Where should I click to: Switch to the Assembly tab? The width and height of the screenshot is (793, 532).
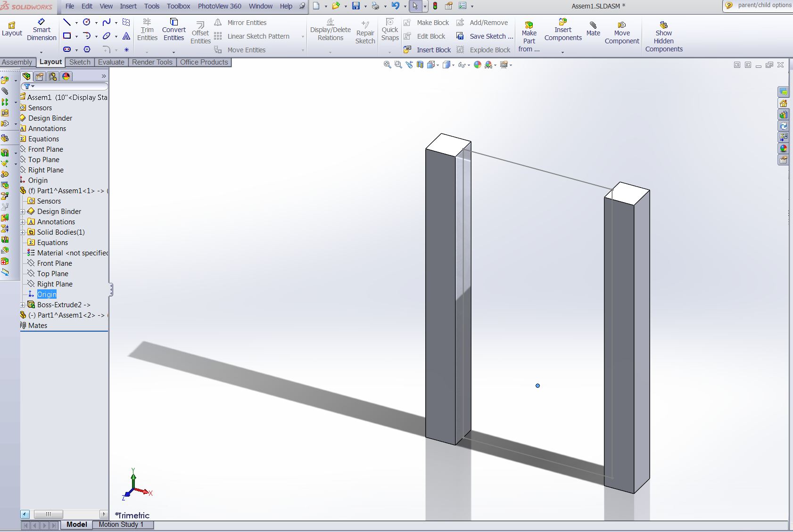pyautogui.click(x=17, y=62)
